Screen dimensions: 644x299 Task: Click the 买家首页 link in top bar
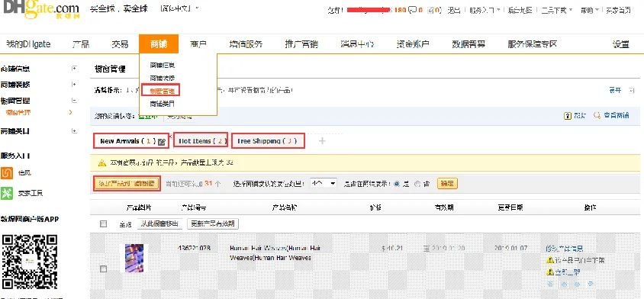(x=618, y=10)
